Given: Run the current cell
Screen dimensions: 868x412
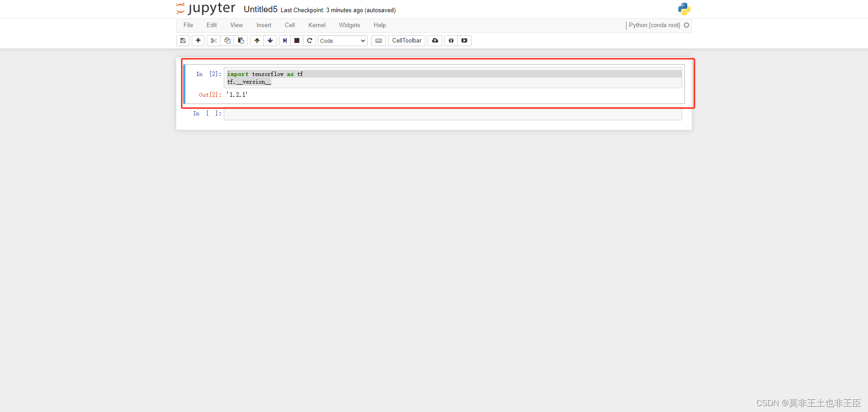Looking at the screenshot, I should pos(285,41).
